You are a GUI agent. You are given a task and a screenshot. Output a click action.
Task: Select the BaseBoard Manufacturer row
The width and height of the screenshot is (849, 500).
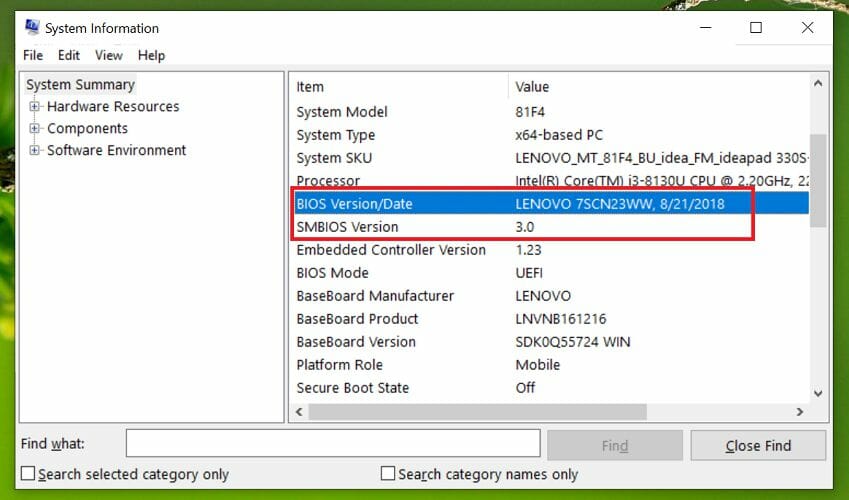click(x=550, y=296)
